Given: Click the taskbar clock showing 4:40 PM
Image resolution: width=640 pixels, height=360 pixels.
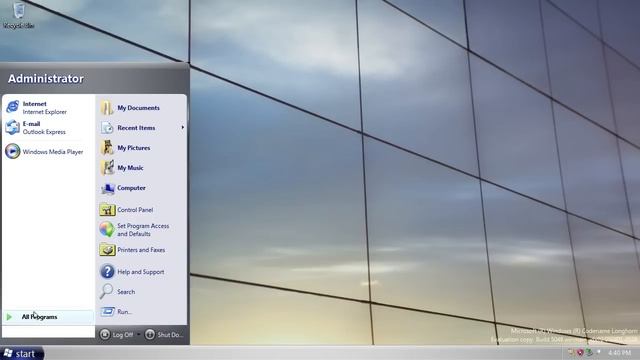Looking at the screenshot, I should tap(619, 352).
